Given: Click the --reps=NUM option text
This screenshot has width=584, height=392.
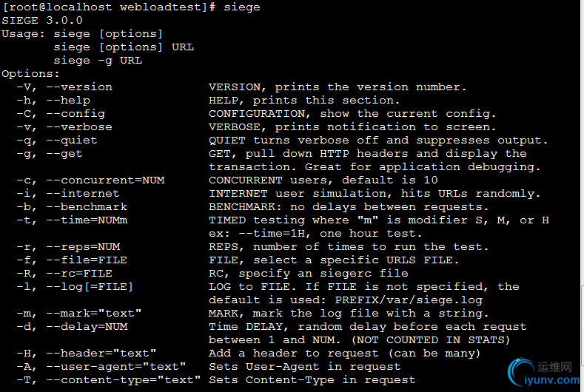Looking at the screenshot, I should (83, 247).
